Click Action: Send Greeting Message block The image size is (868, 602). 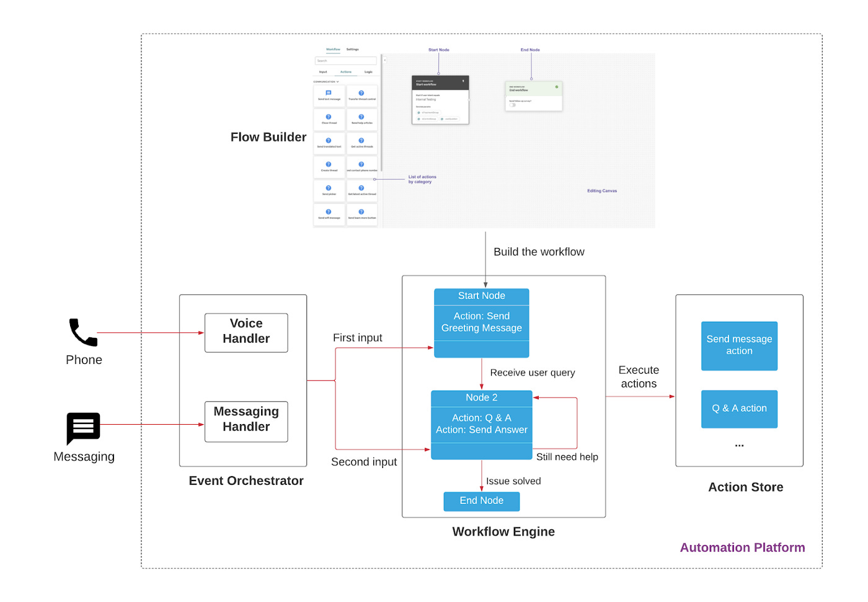(482, 322)
